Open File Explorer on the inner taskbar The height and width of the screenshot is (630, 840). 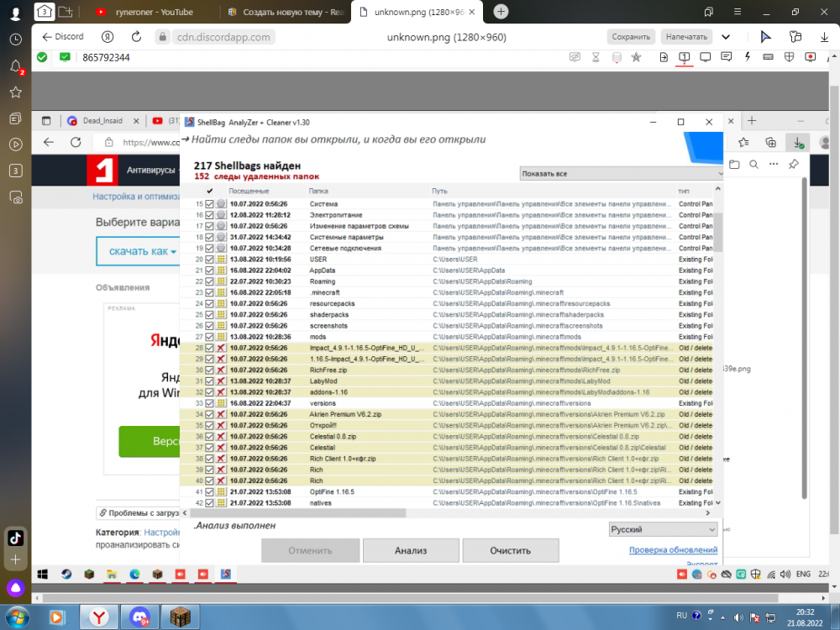tap(112, 575)
